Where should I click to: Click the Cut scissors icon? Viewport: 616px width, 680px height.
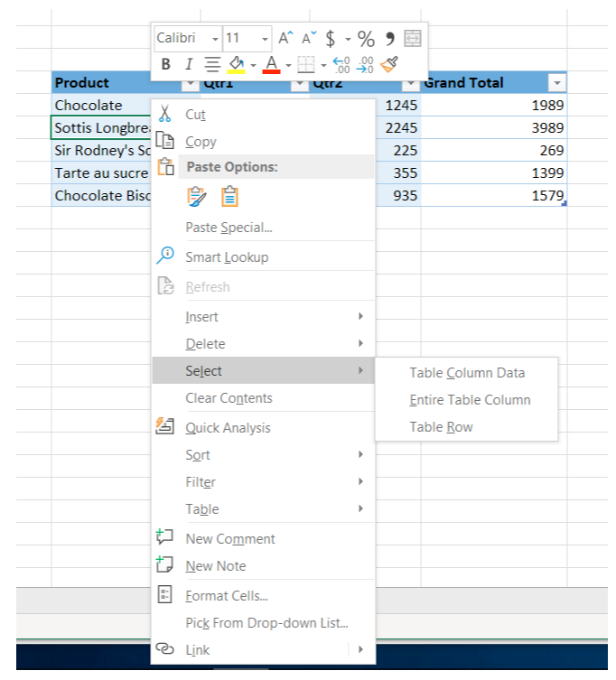click(164, 114)
